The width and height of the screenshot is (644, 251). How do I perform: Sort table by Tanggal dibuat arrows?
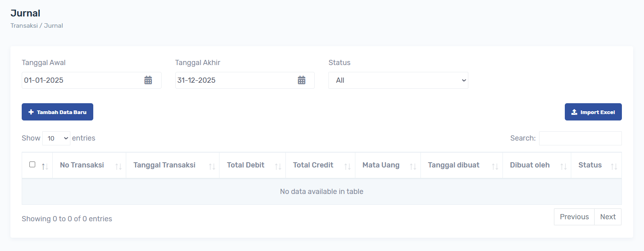495,166
